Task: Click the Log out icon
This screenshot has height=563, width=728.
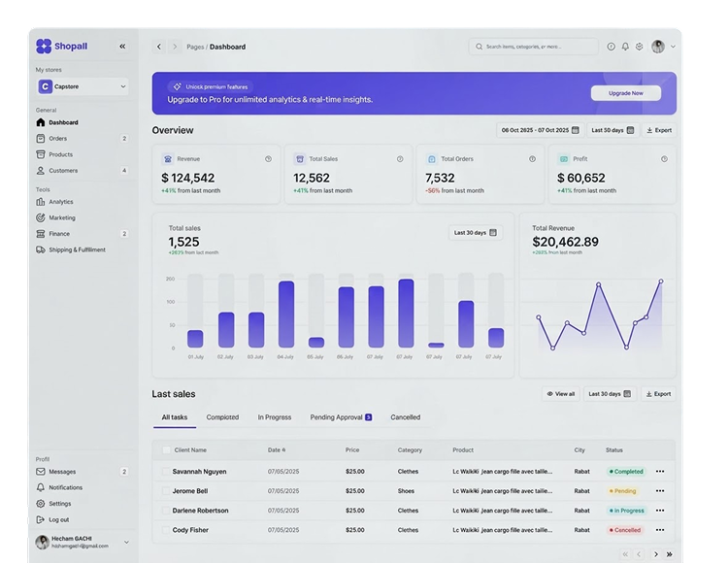Action: pyautogui.click(x=41, y=520)
